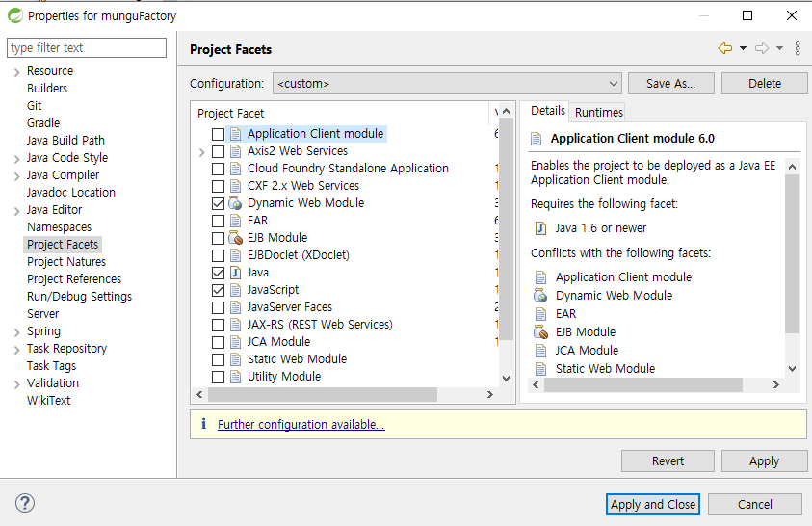Viewport: 812px width, 526px height.
Task: Click the Java facet J icon in facet list
Action: pyautogui.click(x=235, y=273)
